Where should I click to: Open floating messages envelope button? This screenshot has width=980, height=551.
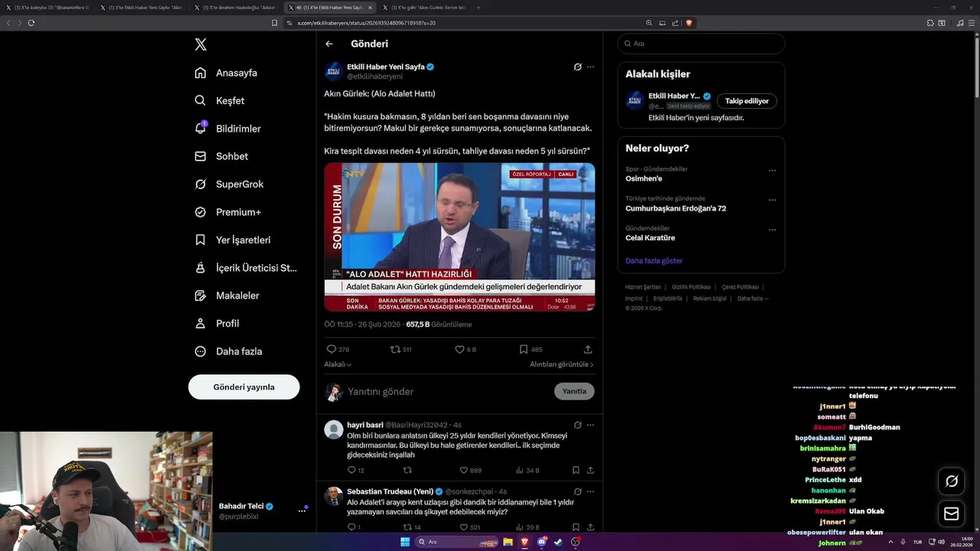tap(952, 514)
